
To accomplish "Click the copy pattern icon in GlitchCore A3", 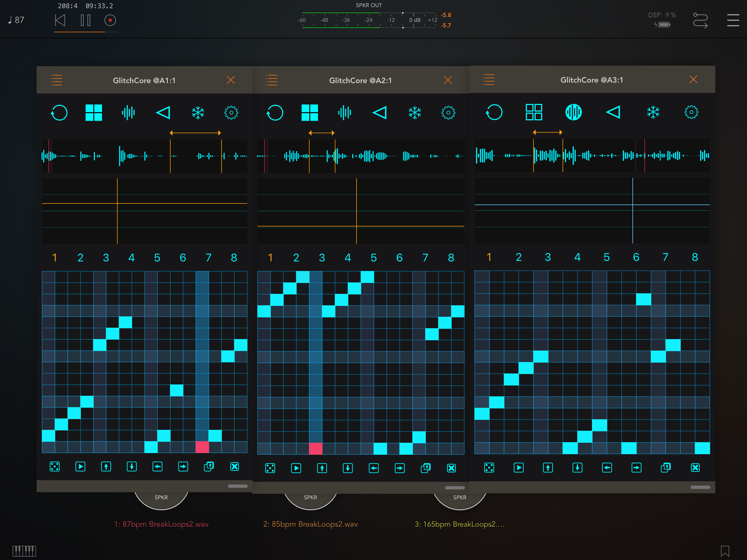I will click(x=666, y=468).
